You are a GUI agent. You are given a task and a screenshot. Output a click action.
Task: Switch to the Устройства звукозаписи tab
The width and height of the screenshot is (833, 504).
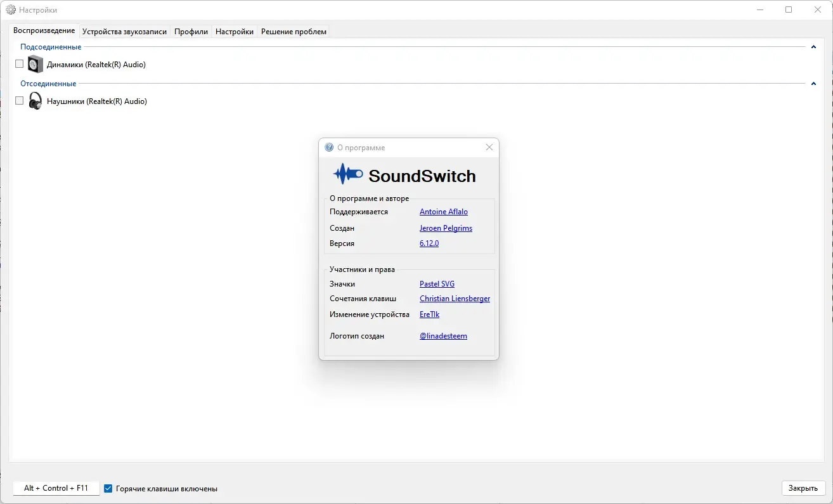click(125, 32)
